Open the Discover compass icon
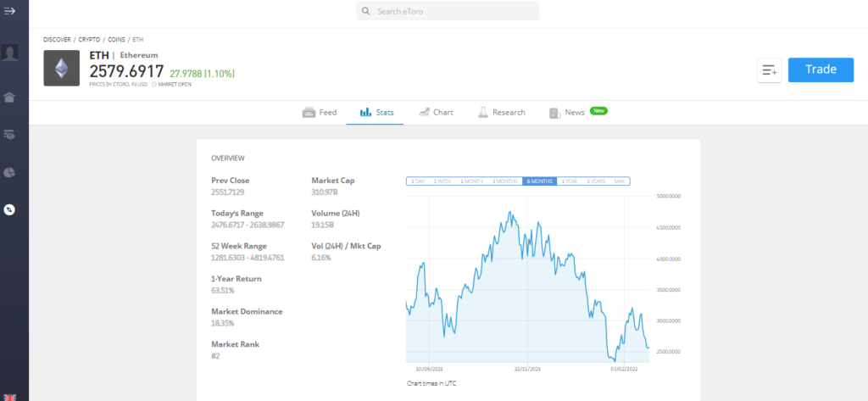The width and height of the screenshot is (868, 401). click(x=9, y=210)
